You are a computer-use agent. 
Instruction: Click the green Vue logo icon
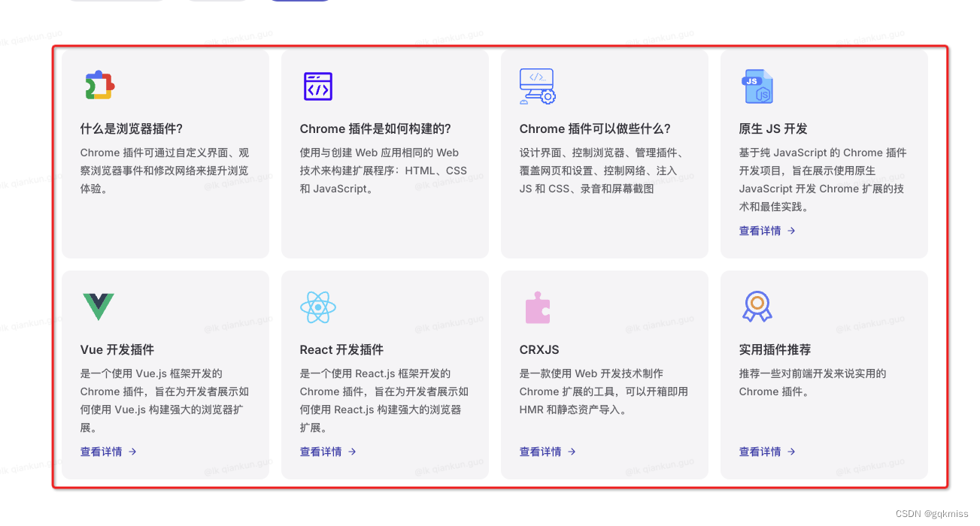pyautogui.click(x=99, y=307)
